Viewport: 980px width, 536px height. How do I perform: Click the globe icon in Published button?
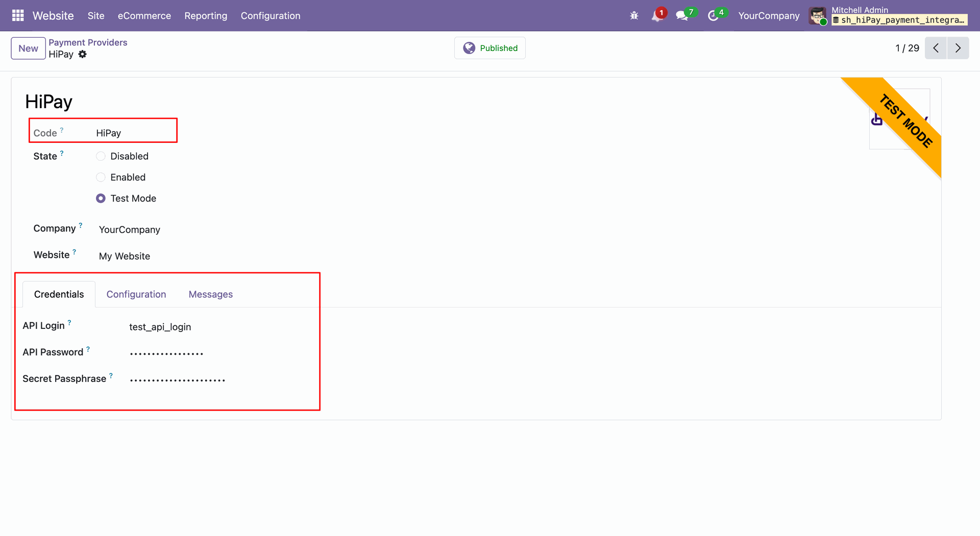[469, 48]
